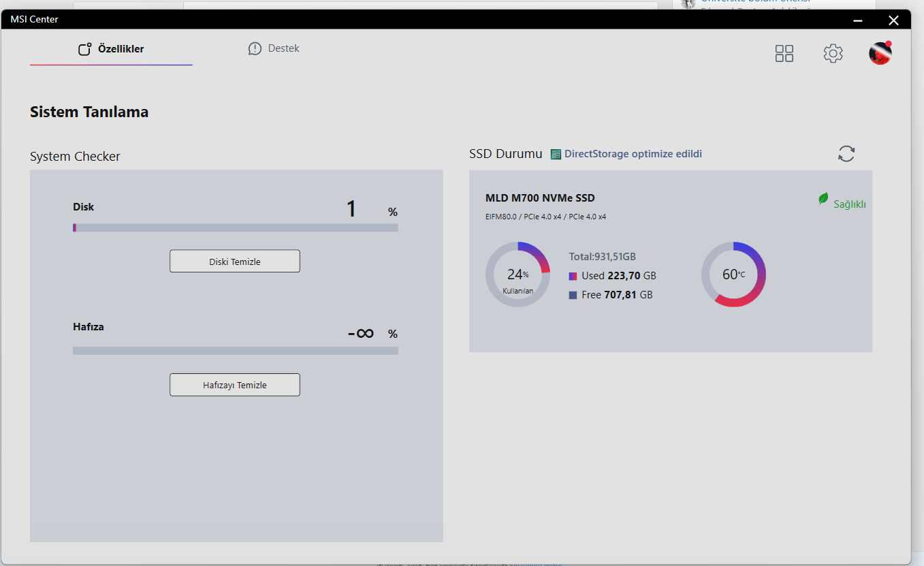Screen dimensions: 924x566
Task: Click the Sağlıklı status text
Action: 850,204
